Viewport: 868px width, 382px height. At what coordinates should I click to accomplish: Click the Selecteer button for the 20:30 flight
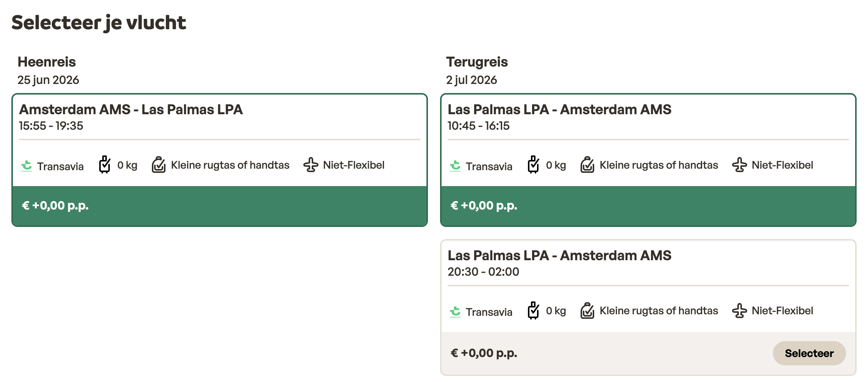[809, 353]
